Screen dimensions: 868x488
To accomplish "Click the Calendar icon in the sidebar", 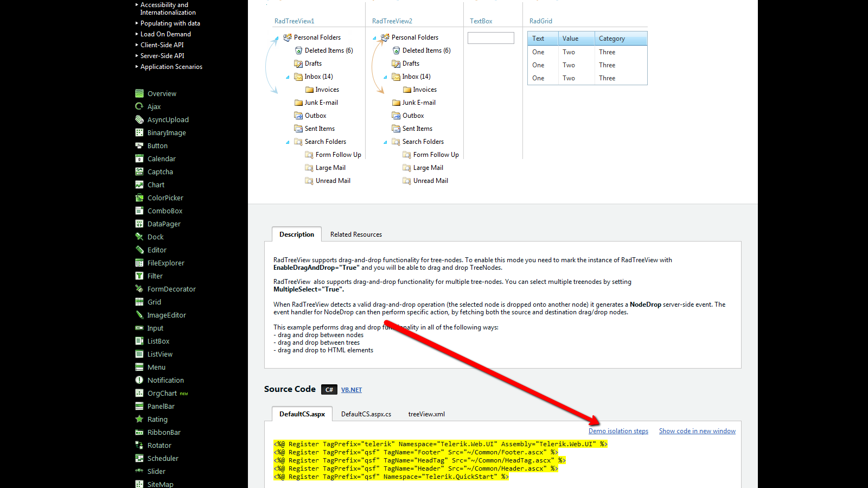I will [x=139, y=159].
